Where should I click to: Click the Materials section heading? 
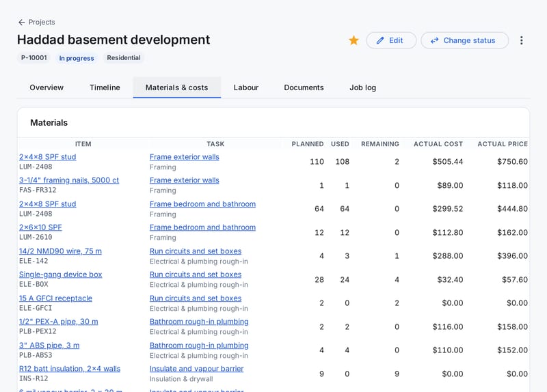coord(49,123)
